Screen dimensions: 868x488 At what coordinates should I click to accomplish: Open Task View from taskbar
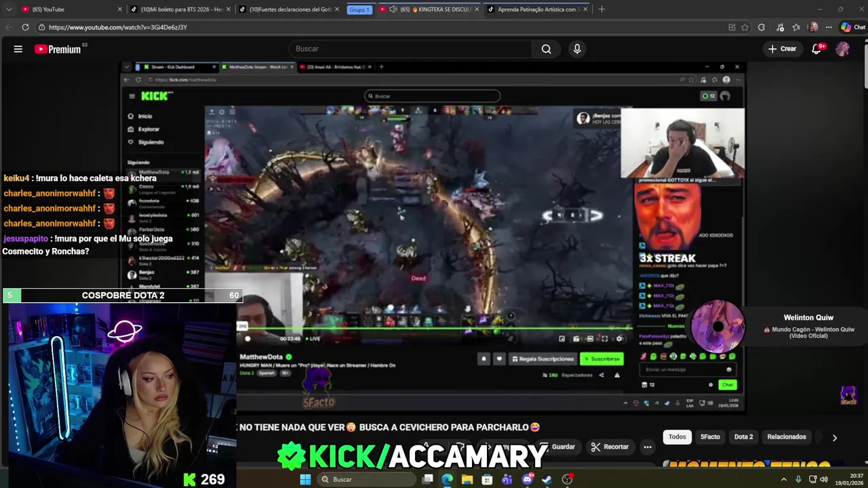pyautogui.click(x=428, y=479)
